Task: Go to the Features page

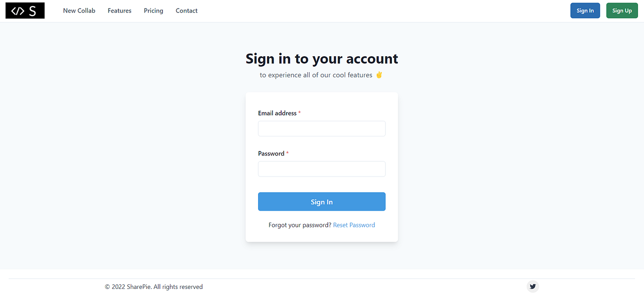Action: [119, 11]
